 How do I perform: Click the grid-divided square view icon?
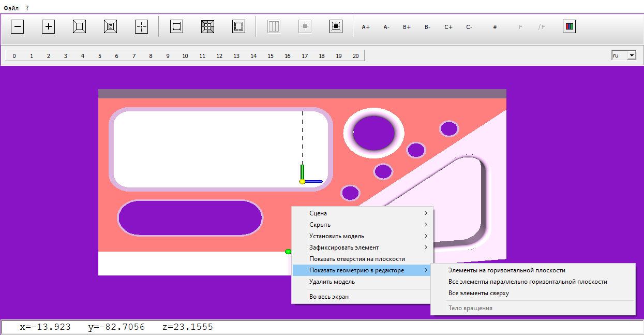(x=207, y=26)
